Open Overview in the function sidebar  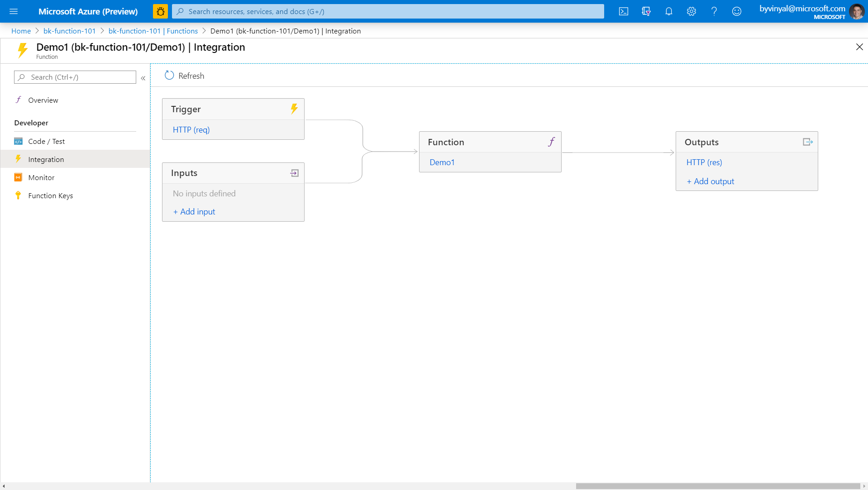coord(43,100)
